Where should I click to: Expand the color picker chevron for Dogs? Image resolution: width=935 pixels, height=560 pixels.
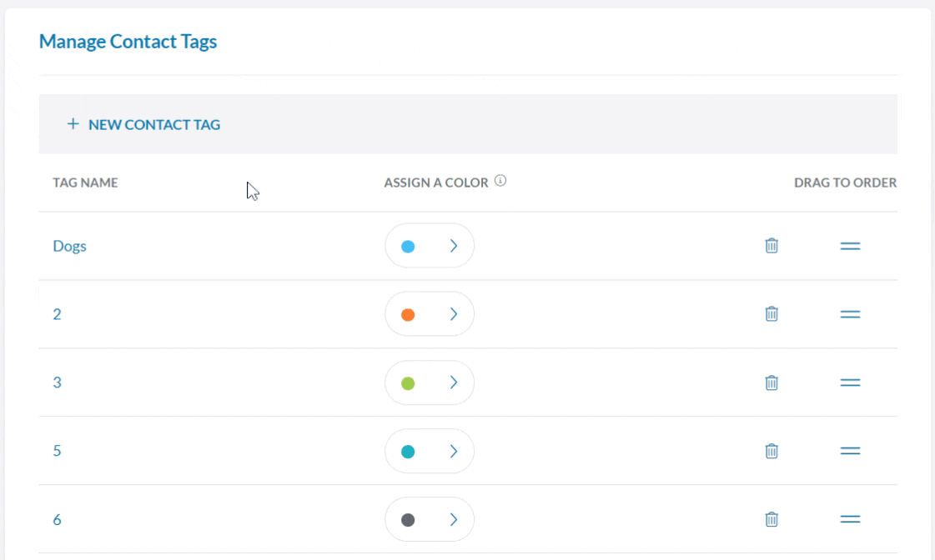click(x=454, y=246)
